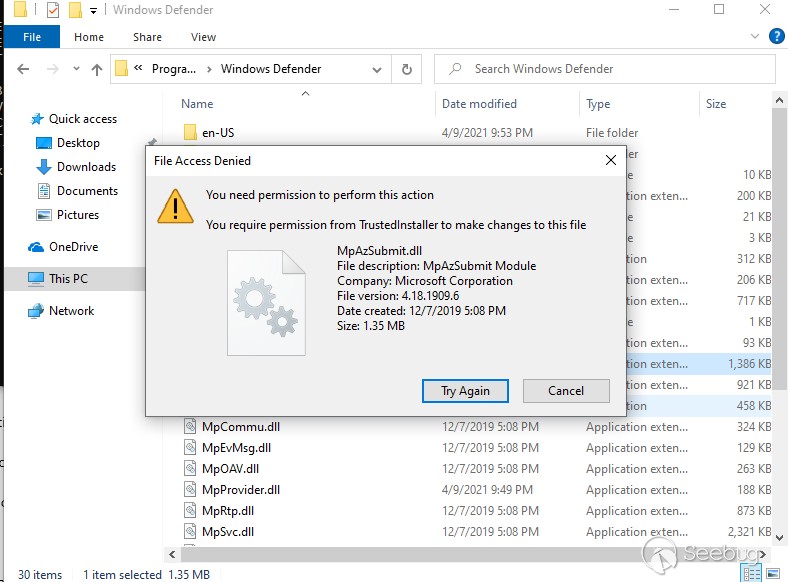Switch to the View ribbon tab

(203, 37)
